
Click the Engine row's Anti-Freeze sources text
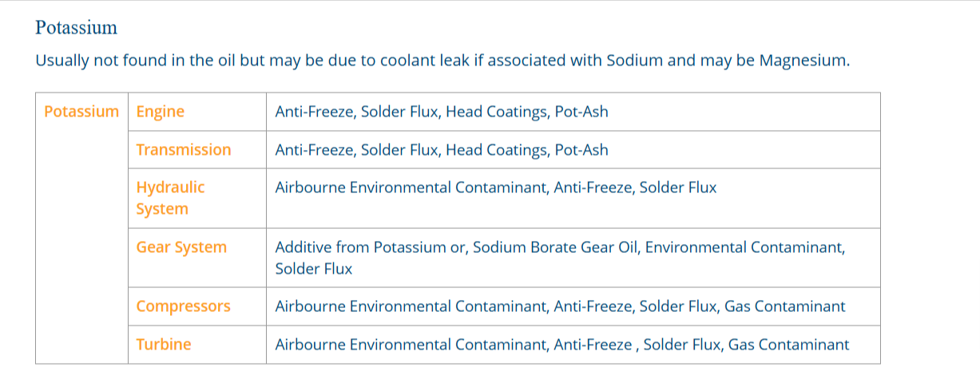(442, 112)
